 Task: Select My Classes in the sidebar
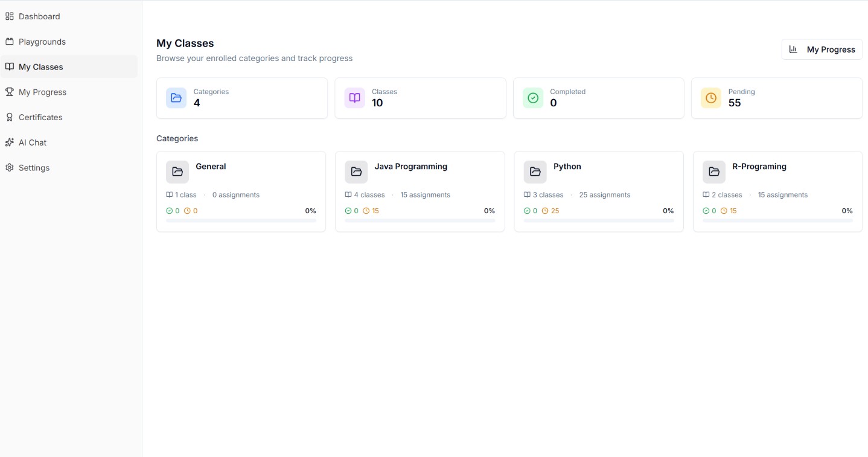(41, 66)
